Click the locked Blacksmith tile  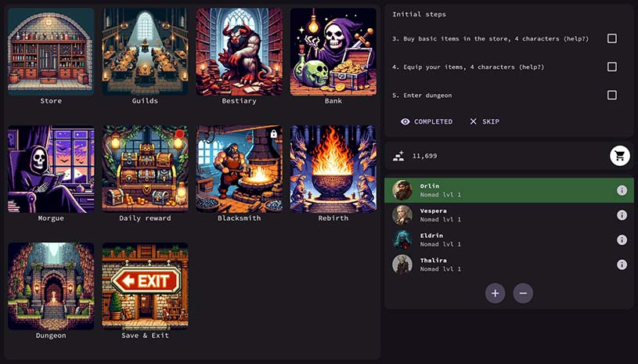coord(239,169)
